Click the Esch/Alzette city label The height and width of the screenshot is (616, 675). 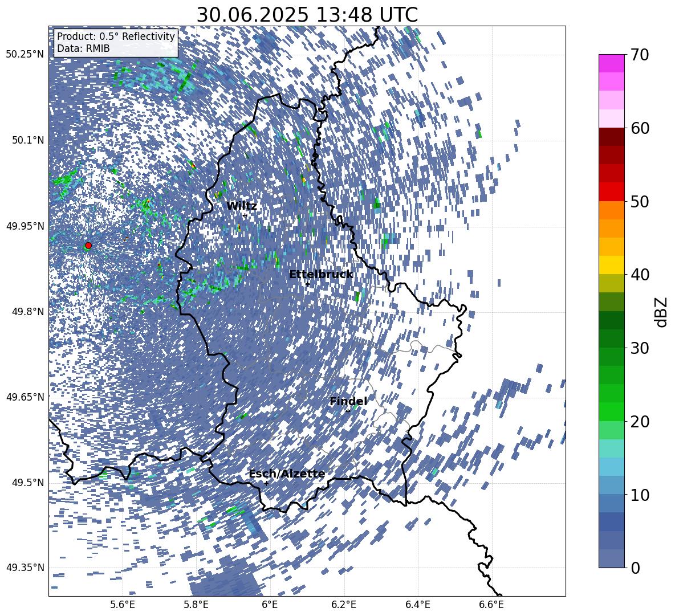(x=287, y=474)
